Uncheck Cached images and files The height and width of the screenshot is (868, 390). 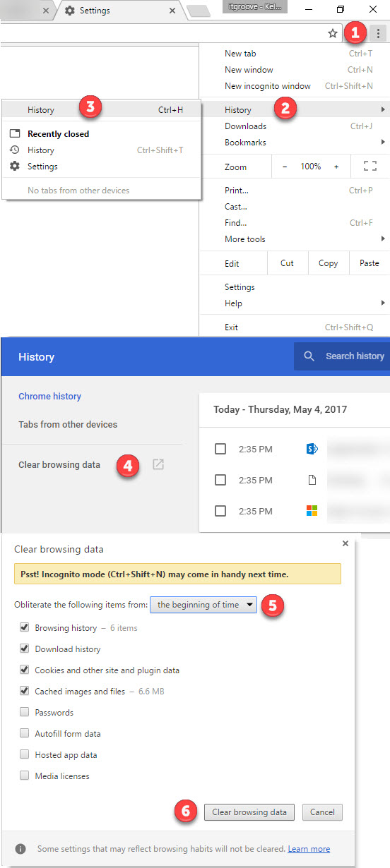(25, 692)
